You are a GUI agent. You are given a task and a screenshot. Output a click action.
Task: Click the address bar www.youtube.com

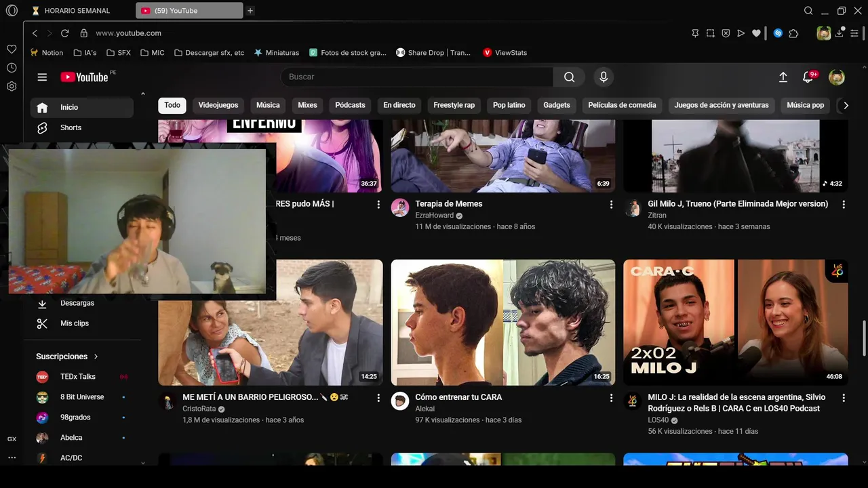pyautogui.click(x=128, y=33)
